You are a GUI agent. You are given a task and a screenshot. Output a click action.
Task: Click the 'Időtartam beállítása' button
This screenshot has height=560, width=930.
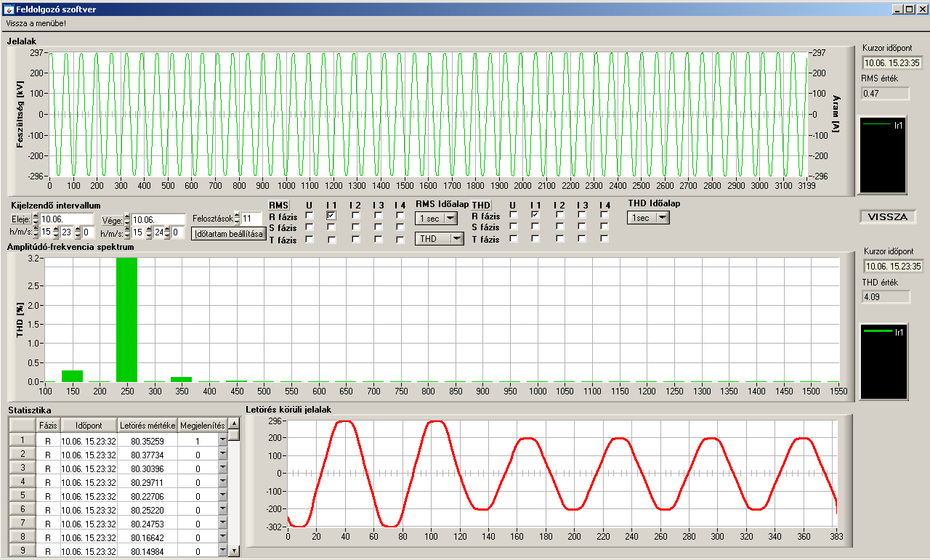click(x=228, y=234)
